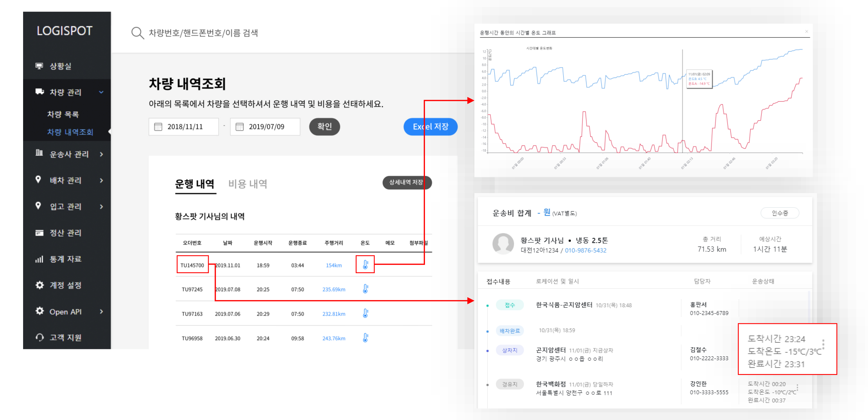868x420 pixels.
Task: Expand the 배차 관리 submenu arrow
Action: [101, 180]
